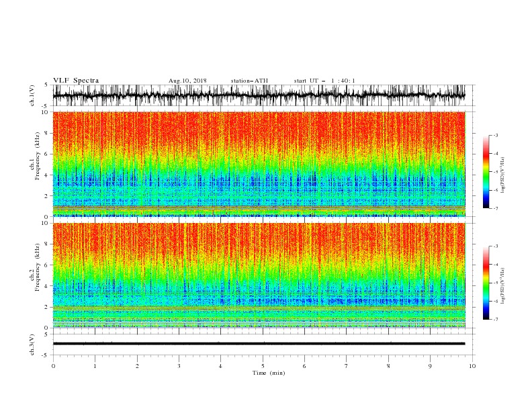Click time axis tick label "3"

[x=179, y=366]
